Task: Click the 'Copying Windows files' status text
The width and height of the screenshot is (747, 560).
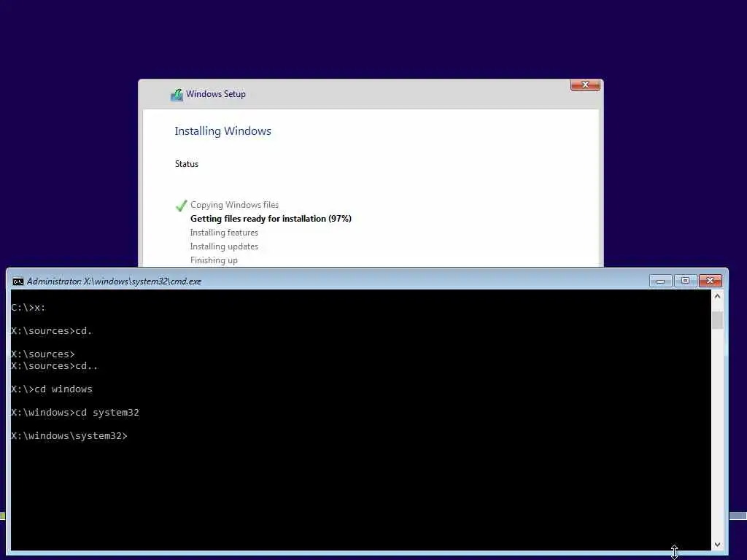Action: point(234,205)
